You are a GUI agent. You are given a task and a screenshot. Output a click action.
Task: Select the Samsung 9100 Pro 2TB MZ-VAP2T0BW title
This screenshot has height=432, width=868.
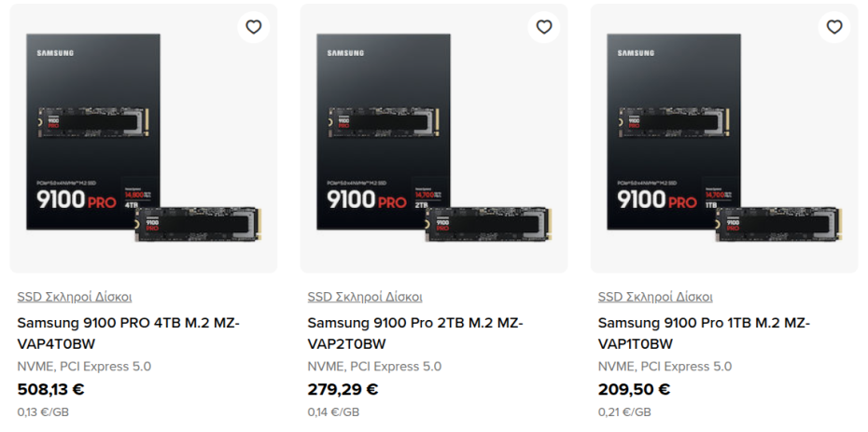coord(414,333)
